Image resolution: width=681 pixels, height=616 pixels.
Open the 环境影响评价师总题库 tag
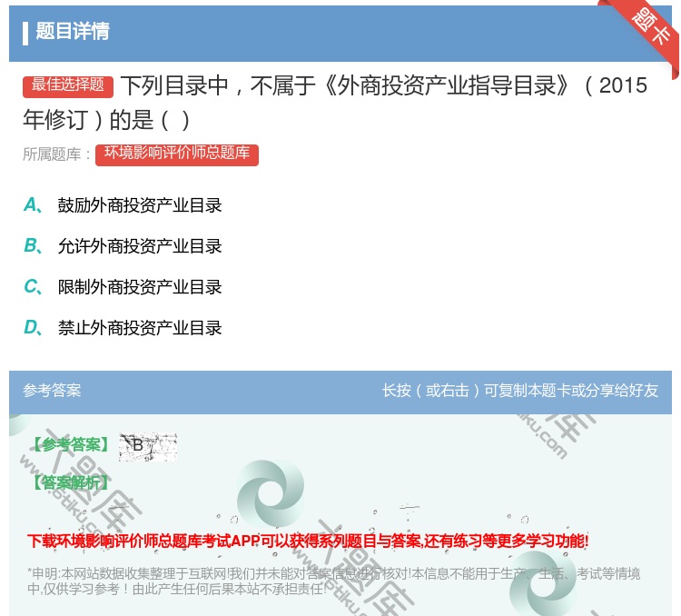(177, 154)
